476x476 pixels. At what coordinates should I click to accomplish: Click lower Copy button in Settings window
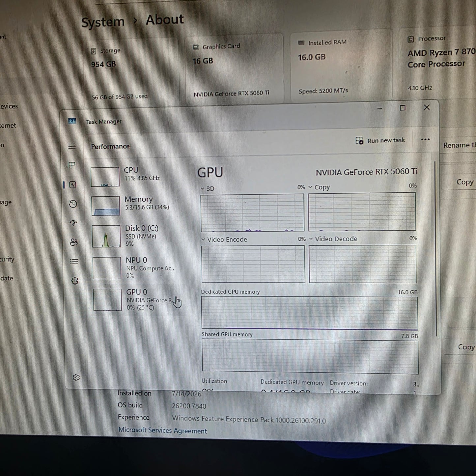click(x=466, y=347)
